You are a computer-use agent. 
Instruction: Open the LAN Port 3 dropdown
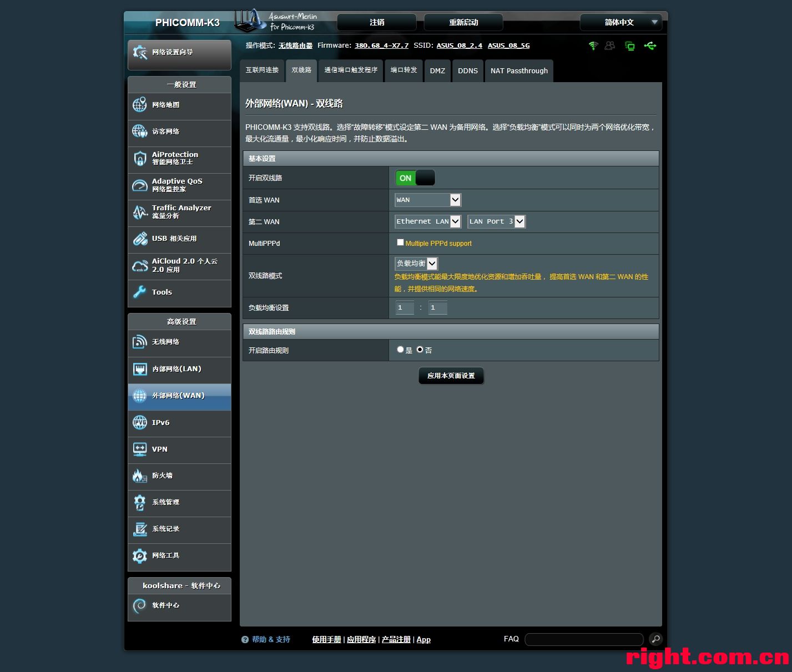click(496, 221)
